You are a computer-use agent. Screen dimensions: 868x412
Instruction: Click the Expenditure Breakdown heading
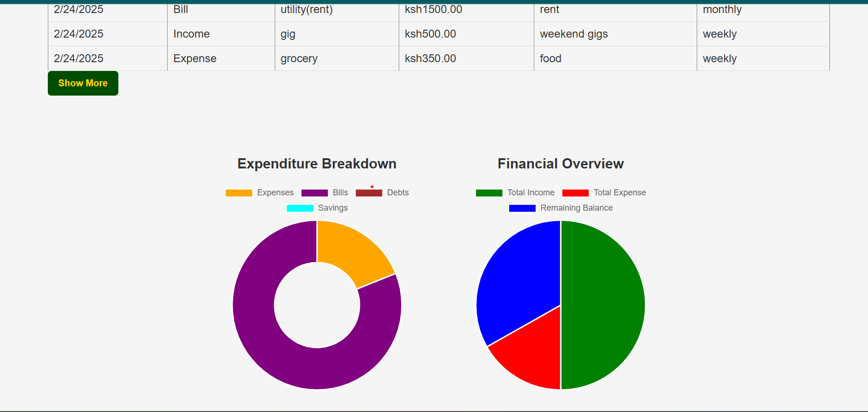317,164
